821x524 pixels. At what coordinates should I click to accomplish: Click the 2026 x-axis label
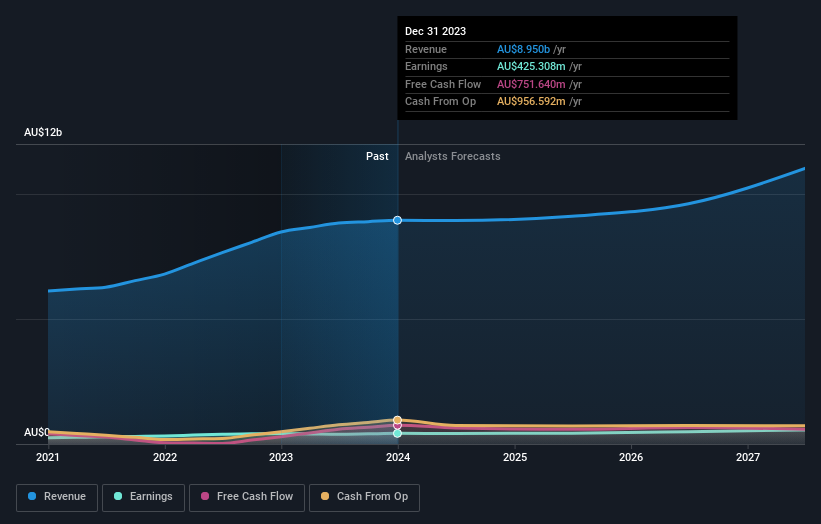pyautogui.click(x=631, y=457)
